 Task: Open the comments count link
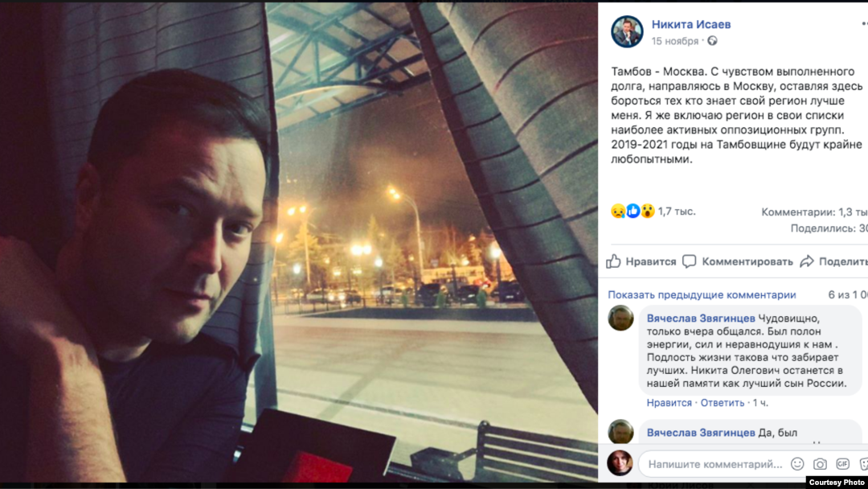(813, 212)
